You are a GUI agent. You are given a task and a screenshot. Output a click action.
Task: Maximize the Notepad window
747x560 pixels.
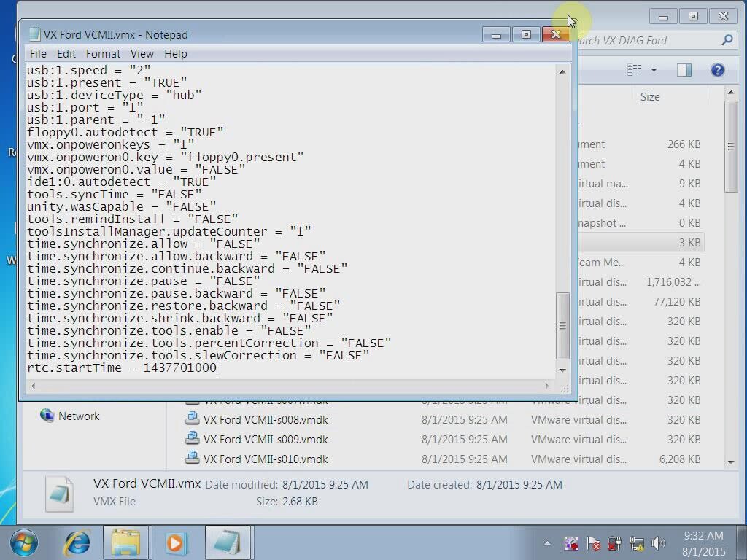click(526, 35)
